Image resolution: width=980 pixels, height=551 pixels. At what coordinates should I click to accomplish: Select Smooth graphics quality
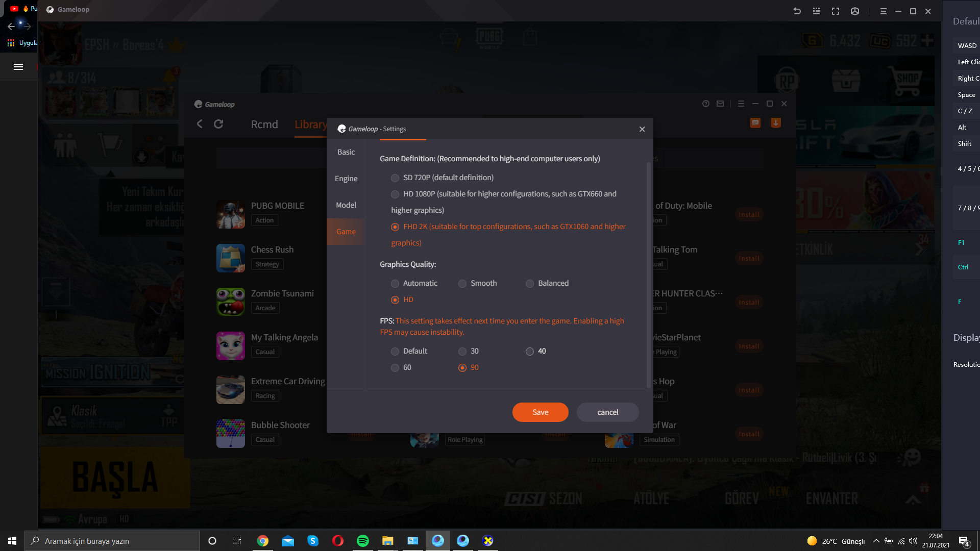pyautogui.click(x=462, y=284)
